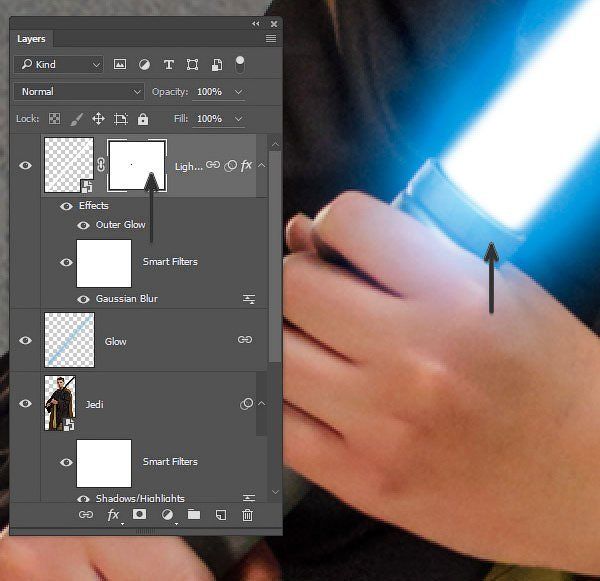Hide Lightsaber Smart Filters eye
Image resolution: width=600 pixels, height=581 pixels.
66,262
